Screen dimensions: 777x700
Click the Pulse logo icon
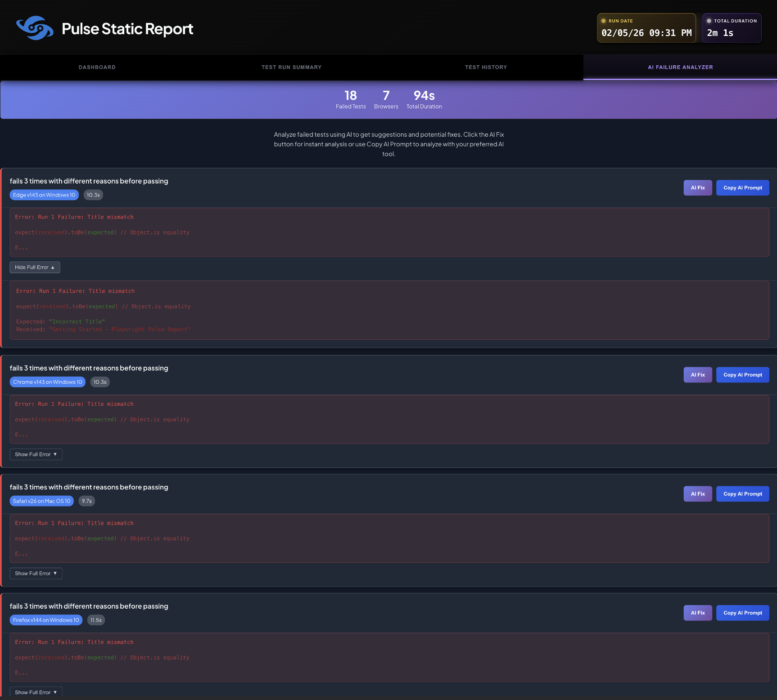tap(35, 28)
